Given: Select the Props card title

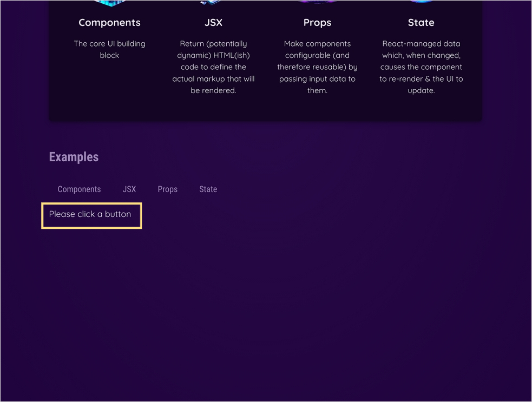Looking at the screenshot, I should click(317, 23).
